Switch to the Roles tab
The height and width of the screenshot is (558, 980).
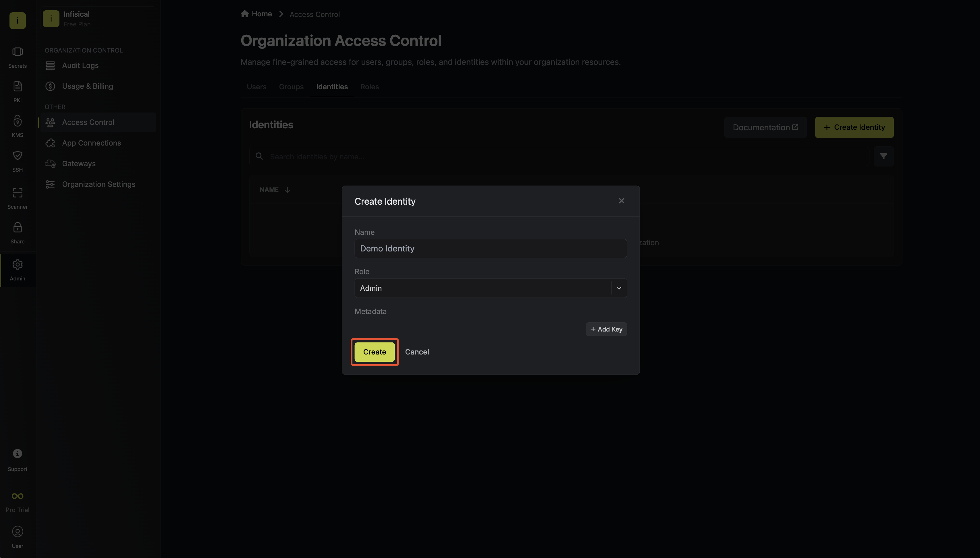pos(369,87)
